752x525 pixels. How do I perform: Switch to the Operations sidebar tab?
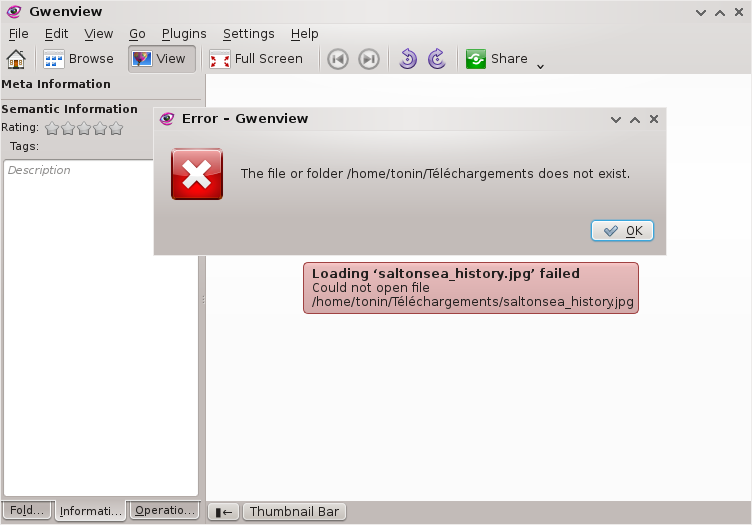[165, 510]
